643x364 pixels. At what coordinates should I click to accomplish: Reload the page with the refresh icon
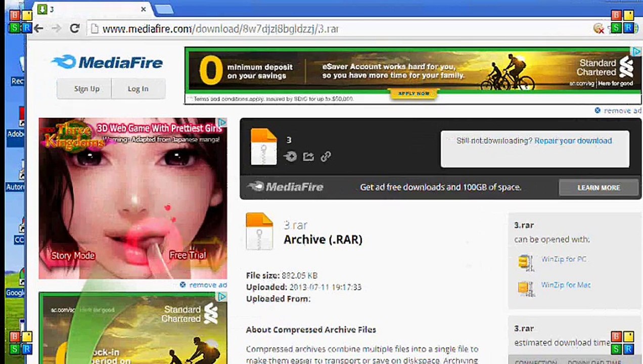(75, 29)
